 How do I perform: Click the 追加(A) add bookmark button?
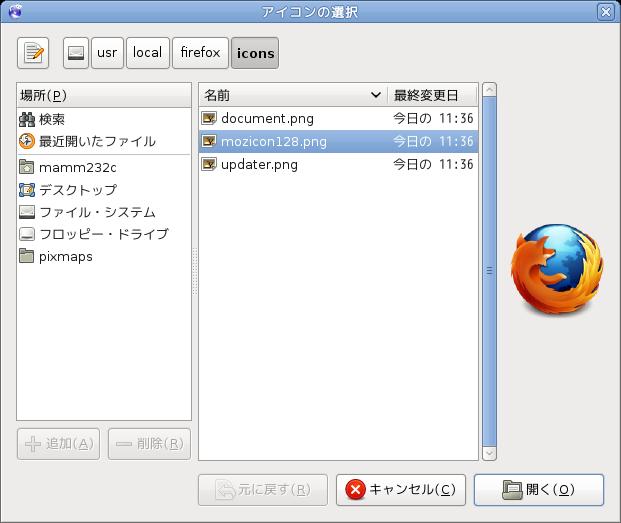pyautogui.click(x=59, y=444)
